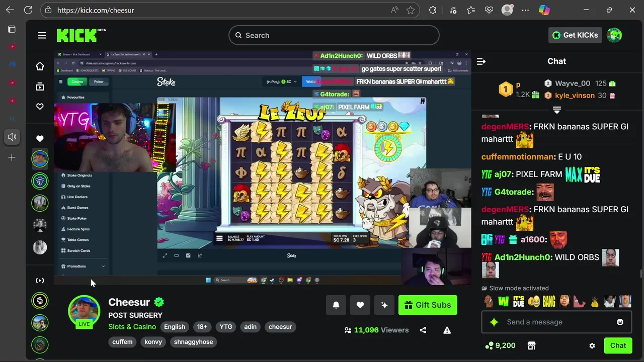The width and height of the screenshot is (644, 362).
Task: Click the YTG tag
Action: pos(226,327)
